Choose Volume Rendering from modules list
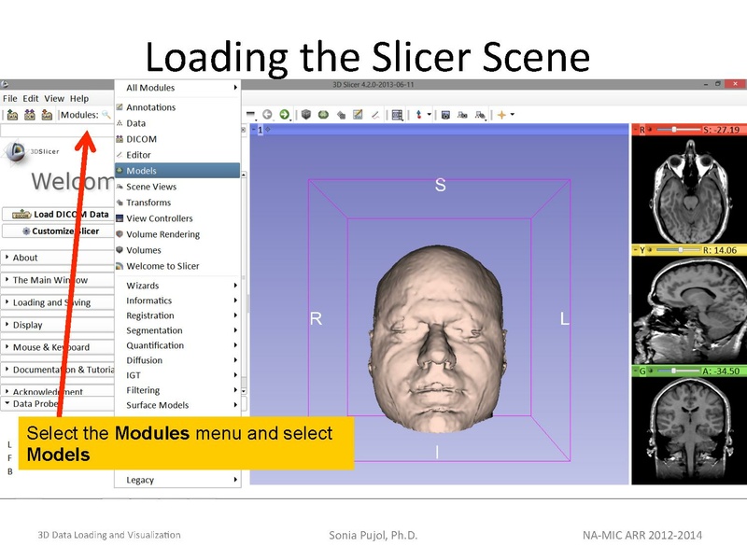This screenshot has width=747, height=560. tap(177, 234)
